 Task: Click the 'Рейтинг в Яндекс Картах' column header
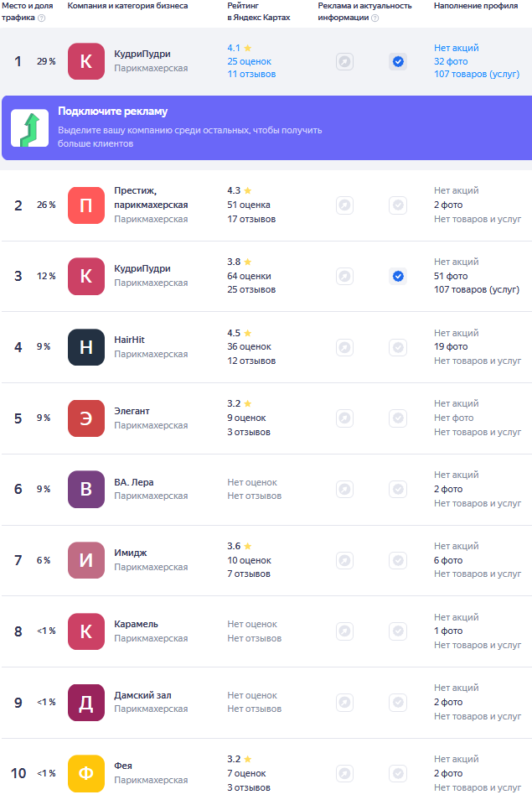tap(259, 11)
